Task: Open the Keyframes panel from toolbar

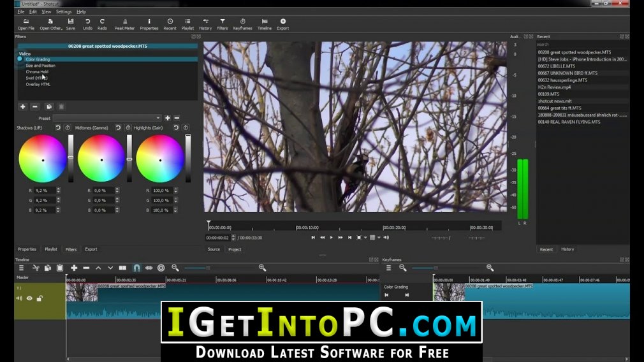Action: pos(242,24)
